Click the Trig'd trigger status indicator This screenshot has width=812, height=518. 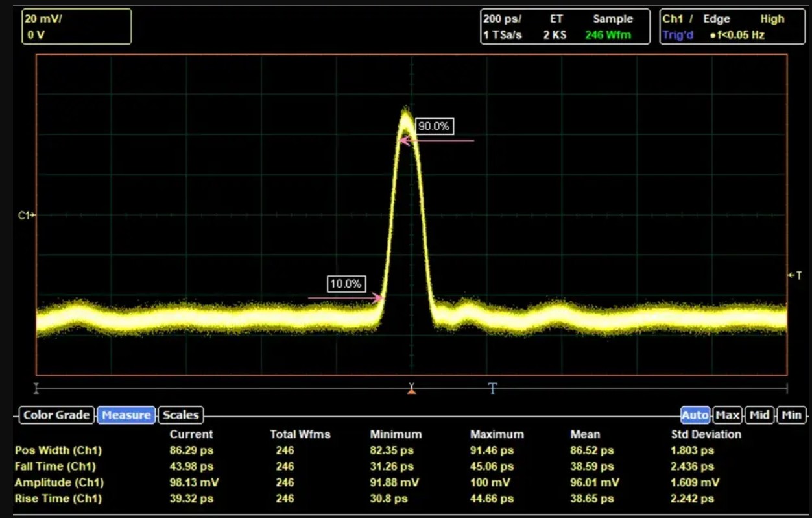click(x=678, y=35)
